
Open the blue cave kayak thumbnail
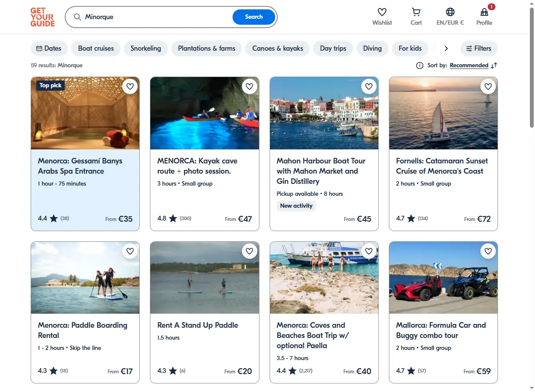[x=204, y=113]
